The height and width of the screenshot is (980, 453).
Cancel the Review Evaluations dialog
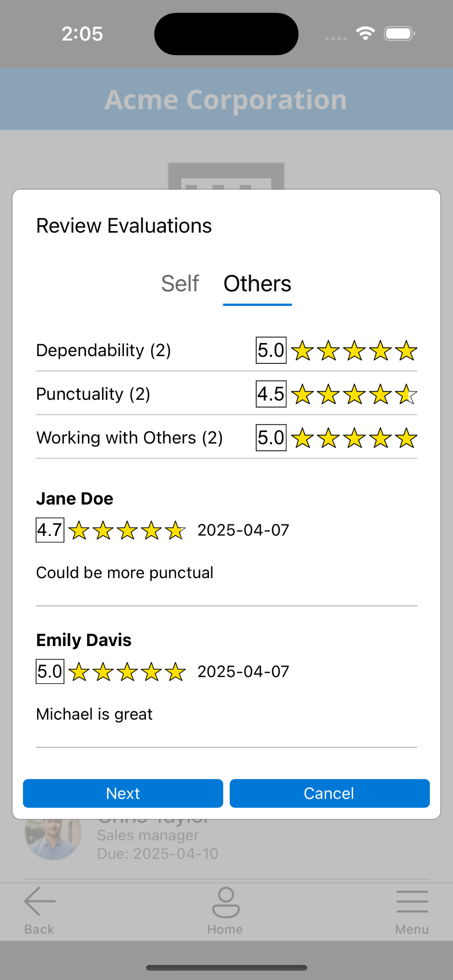(330, 793)
